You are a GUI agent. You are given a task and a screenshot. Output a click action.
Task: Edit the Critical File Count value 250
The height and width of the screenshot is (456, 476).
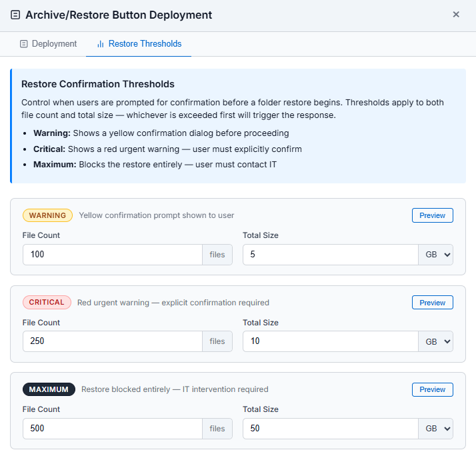coord(112,341)
